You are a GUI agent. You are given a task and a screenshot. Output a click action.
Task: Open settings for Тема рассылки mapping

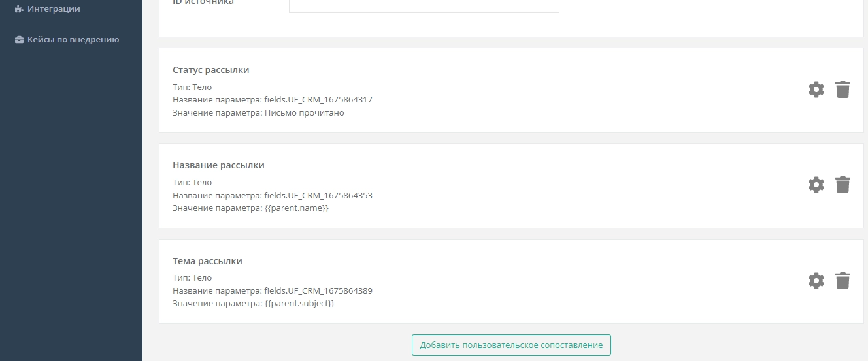pos(816,281)
